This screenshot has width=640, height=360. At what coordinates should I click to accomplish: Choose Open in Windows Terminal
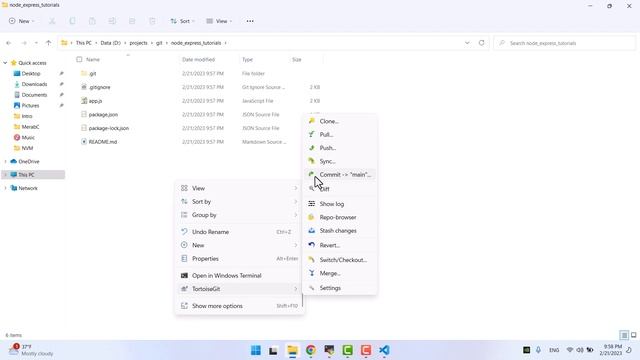pos(240,276)
